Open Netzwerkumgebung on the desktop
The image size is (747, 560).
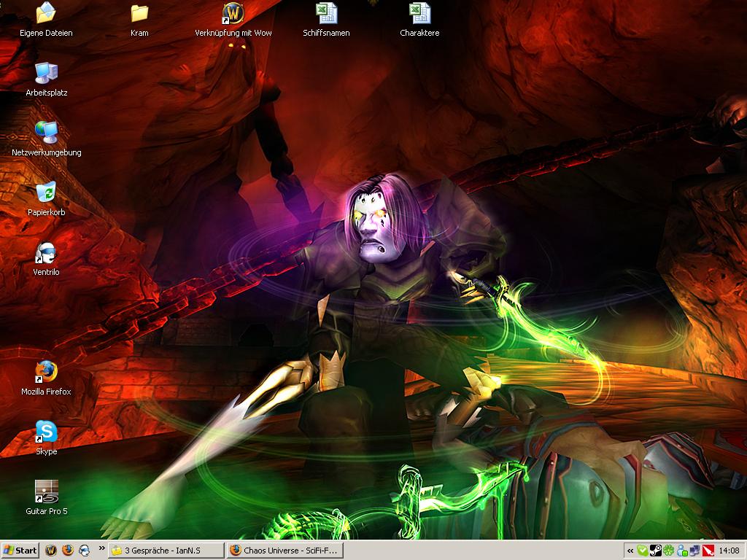(46, 133)
